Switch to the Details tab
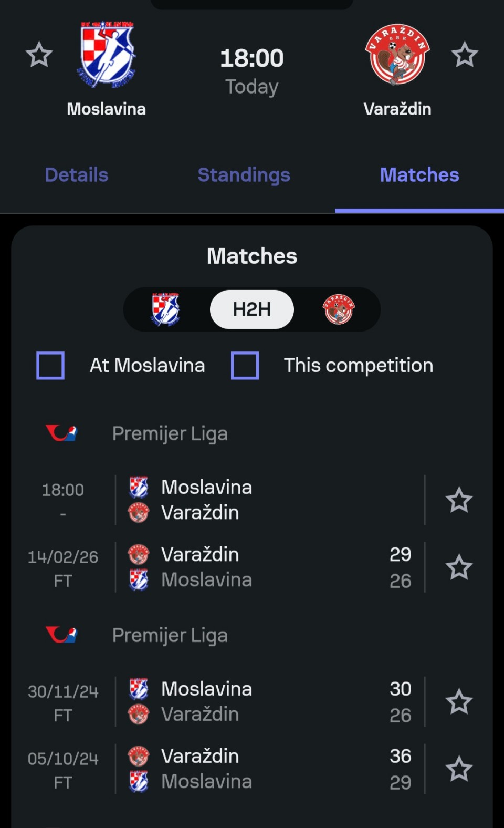 click(77, 175)
